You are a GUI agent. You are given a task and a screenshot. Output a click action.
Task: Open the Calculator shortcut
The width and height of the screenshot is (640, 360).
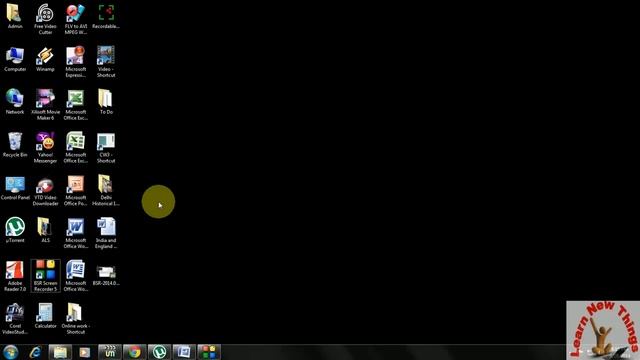tap(45, 316)
